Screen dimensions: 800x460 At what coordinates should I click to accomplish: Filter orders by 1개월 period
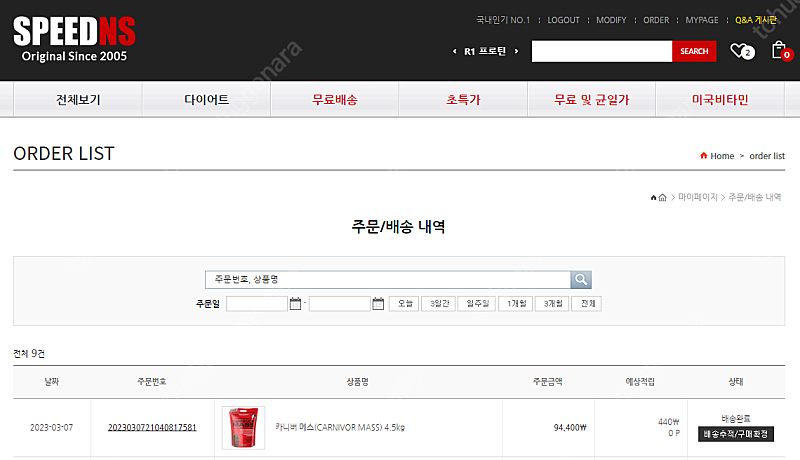515,304
